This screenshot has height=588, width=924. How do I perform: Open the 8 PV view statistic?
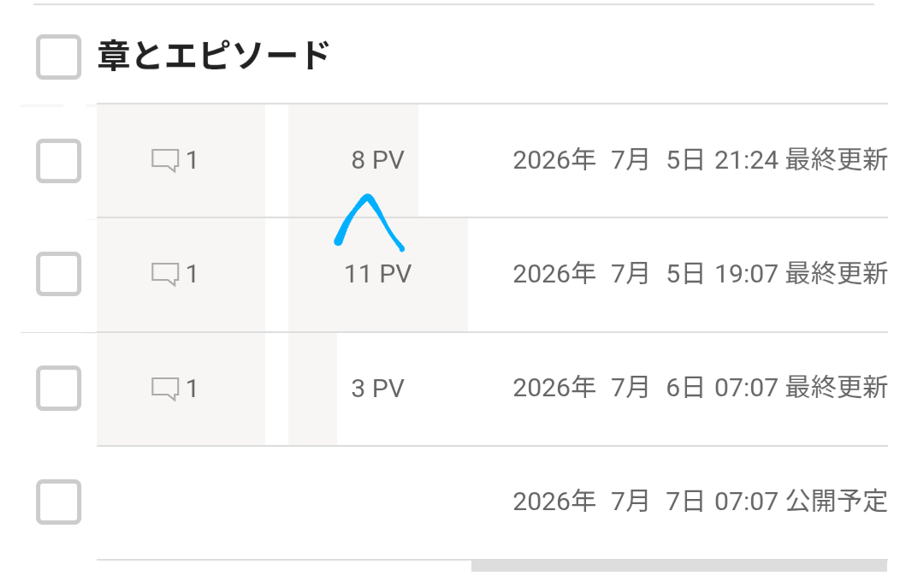(x=378, y=160)
